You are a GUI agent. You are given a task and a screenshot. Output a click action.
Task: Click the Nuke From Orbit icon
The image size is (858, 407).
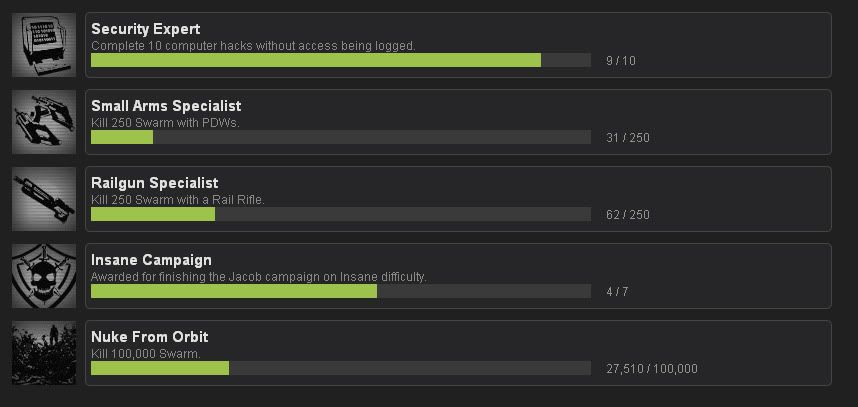44,353
